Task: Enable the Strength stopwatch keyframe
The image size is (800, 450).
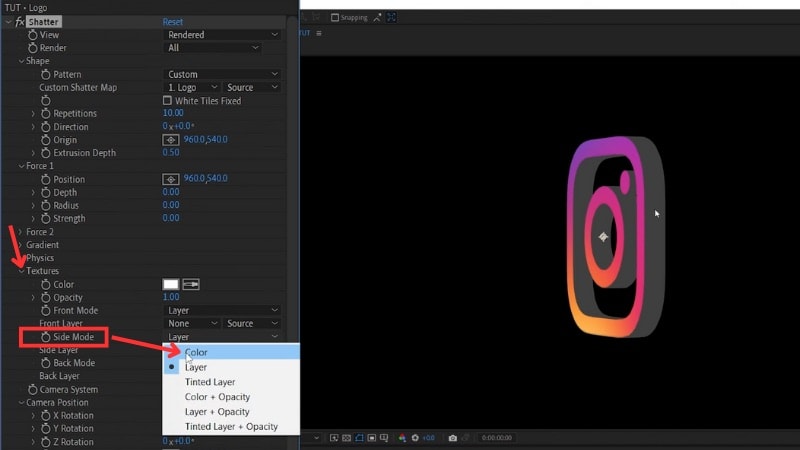Action: (x=45, y=218)
